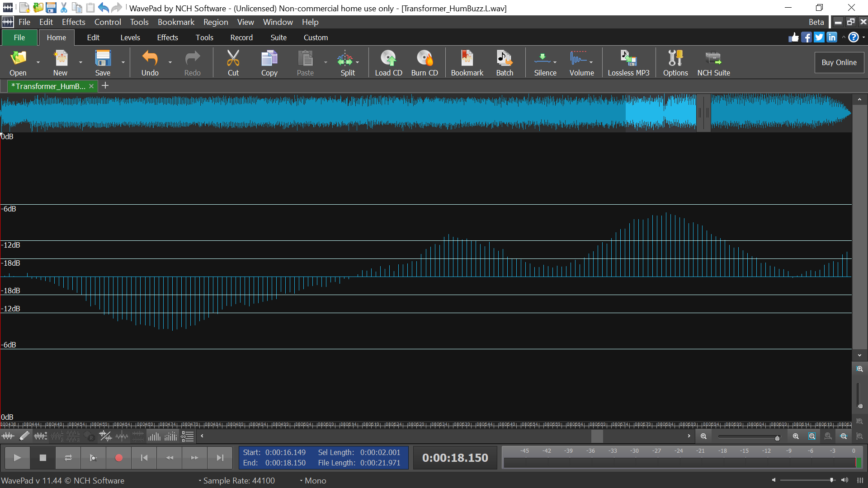Open the Batch converter tool
Image resolution: width=868 pixels, height=488 pixels.
pos(505,63)
